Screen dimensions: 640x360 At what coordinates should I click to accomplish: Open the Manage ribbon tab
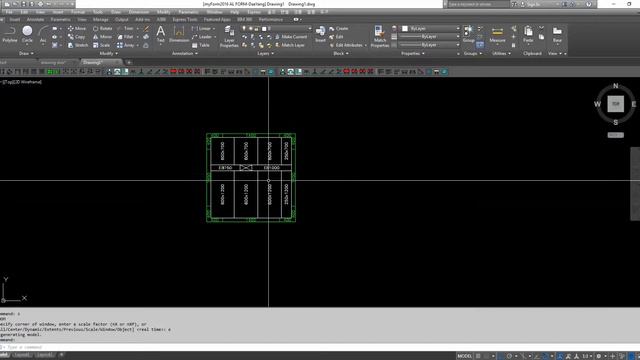pyautogui.click(x=100, y=19)
